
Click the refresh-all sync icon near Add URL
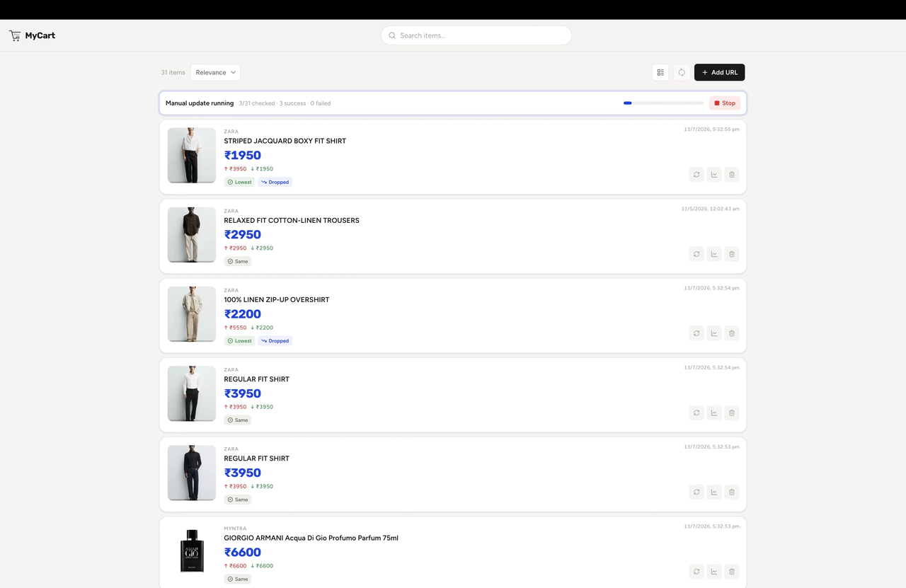coord(682,72)
